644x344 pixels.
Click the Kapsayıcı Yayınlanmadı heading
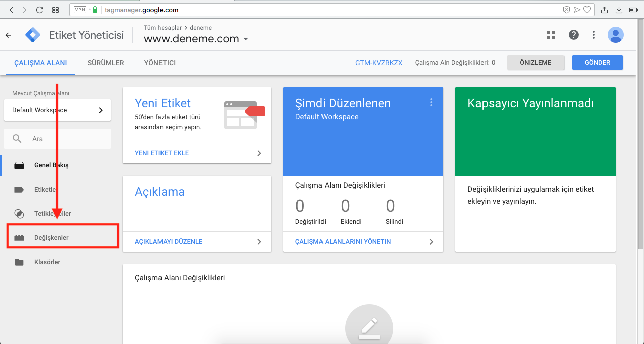531,103
